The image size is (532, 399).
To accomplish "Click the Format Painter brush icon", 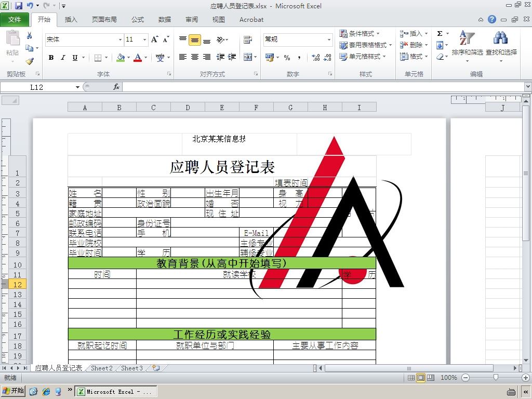I will [30, 61].
